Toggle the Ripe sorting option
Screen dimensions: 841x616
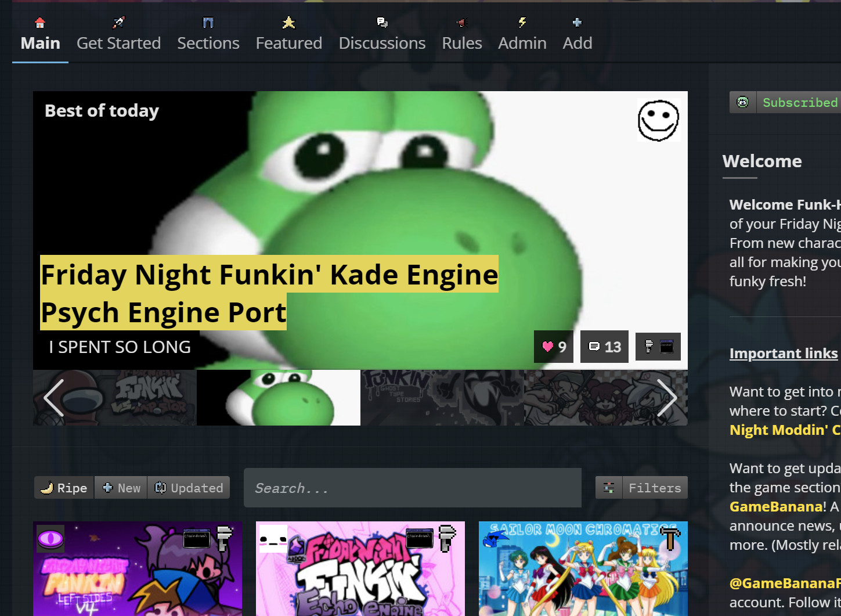click(63, 488)
